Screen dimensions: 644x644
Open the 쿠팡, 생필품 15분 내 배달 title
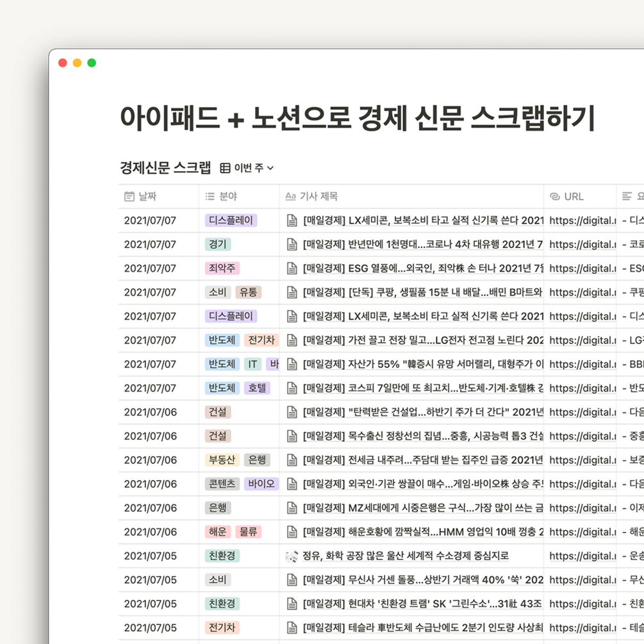click(423, 292)
